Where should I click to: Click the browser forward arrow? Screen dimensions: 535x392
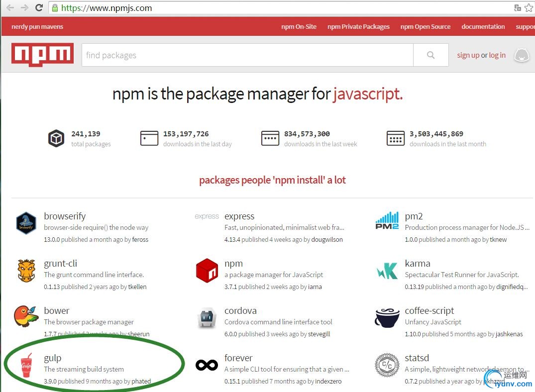point(24,7)
